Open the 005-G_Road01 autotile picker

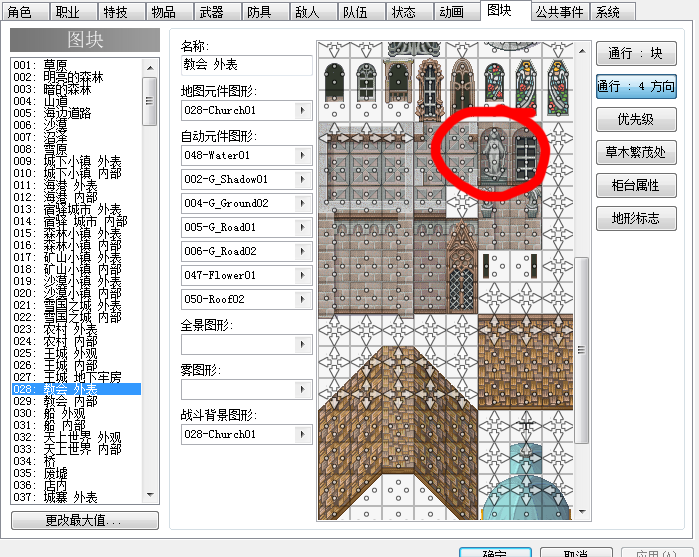point(303,227)
